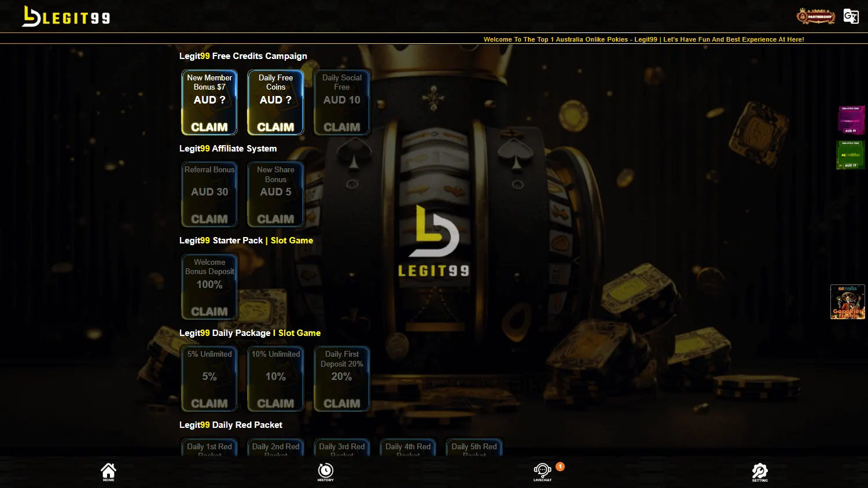This screenshot has height=488, width=868.
Task: Claim the New Share Bonus AUD 5
Action: point(275,194)
